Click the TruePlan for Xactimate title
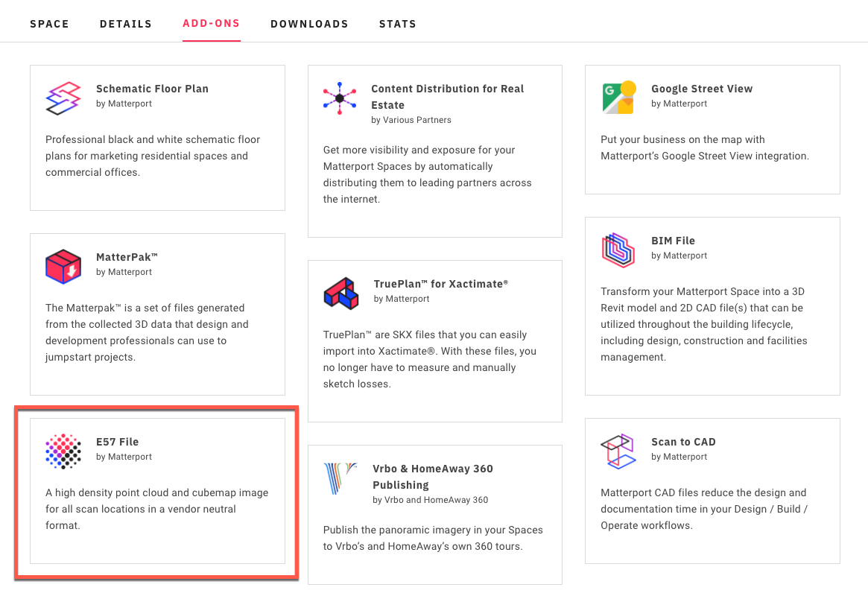Screen dimensions: 868x599 click(x=441, y=284)
